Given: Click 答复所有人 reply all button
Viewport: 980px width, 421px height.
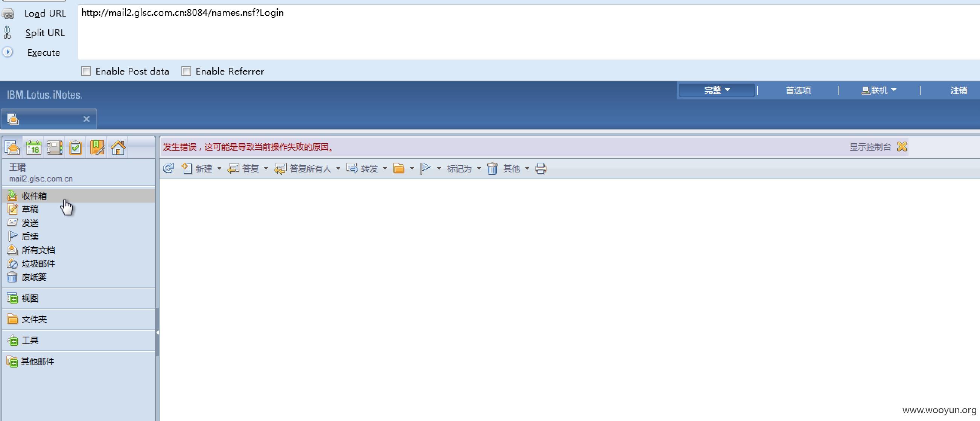Looking at the screenshot, I should click(303, 168).
